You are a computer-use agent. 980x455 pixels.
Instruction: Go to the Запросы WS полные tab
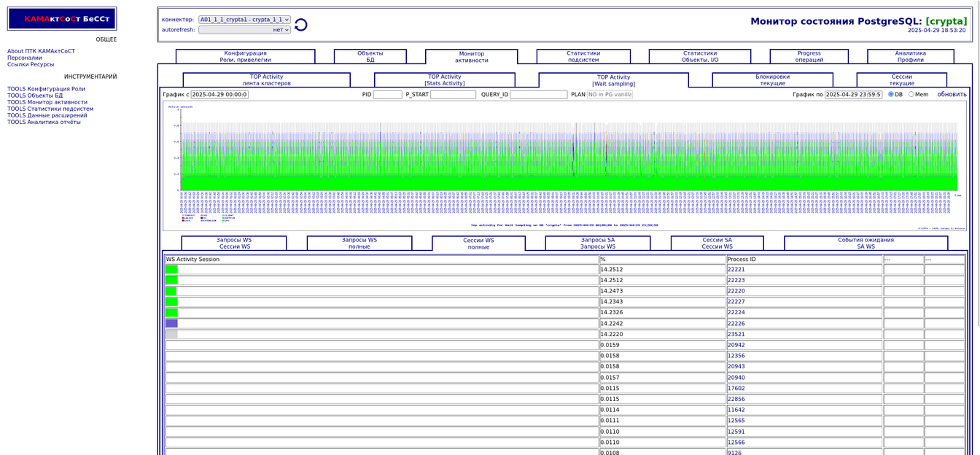click(359, 244)
